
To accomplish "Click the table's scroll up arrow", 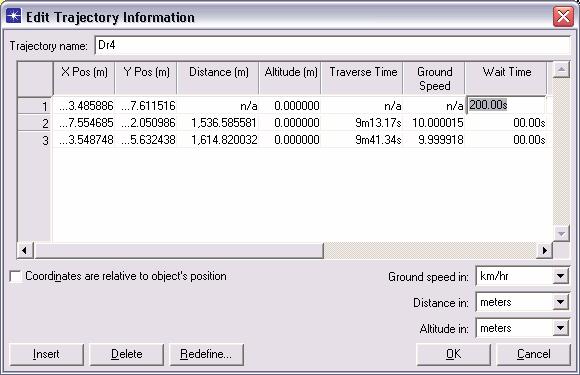I will pos(561,70).
